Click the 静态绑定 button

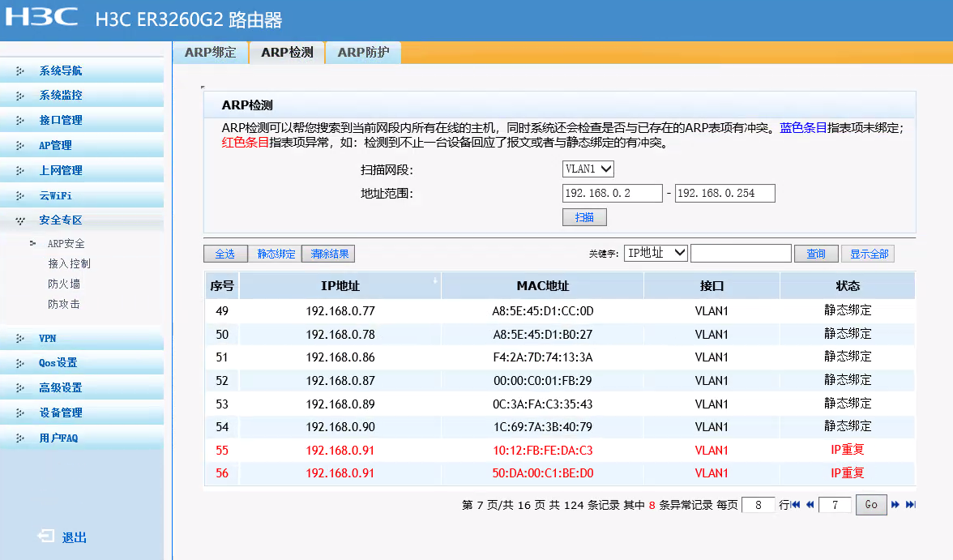tap(276, 254)
